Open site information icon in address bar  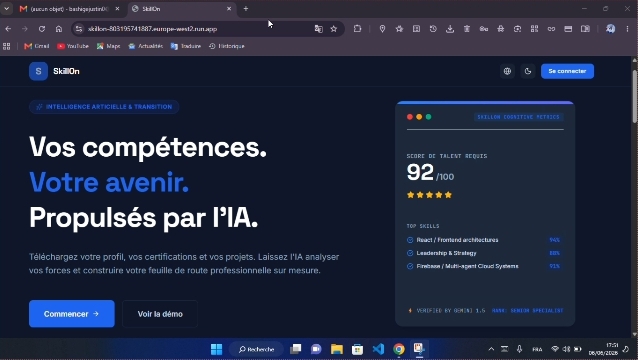click(x=79, y=29)
